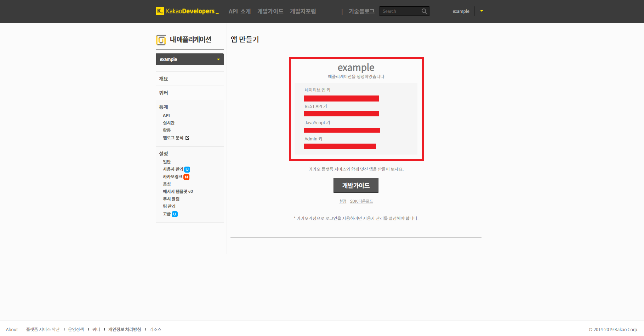The image size is (644, 336).
Task: Expand the example app selector dropdown
Action: point(190,59)
